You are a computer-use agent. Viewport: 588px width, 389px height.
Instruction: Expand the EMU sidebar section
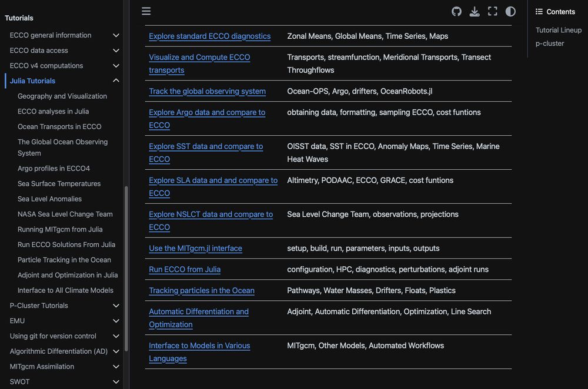coord(116,321)
